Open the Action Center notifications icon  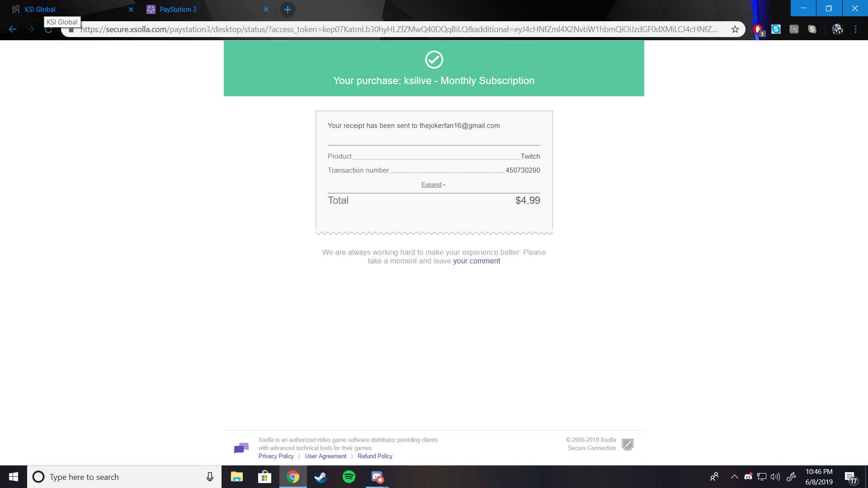[x=850, y=477]
